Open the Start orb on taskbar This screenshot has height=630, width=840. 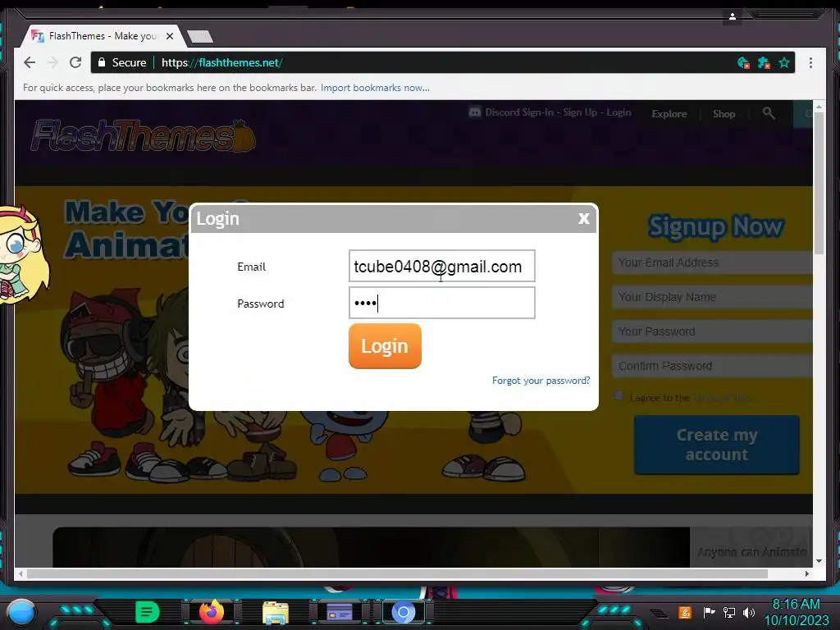pos(21,612)
